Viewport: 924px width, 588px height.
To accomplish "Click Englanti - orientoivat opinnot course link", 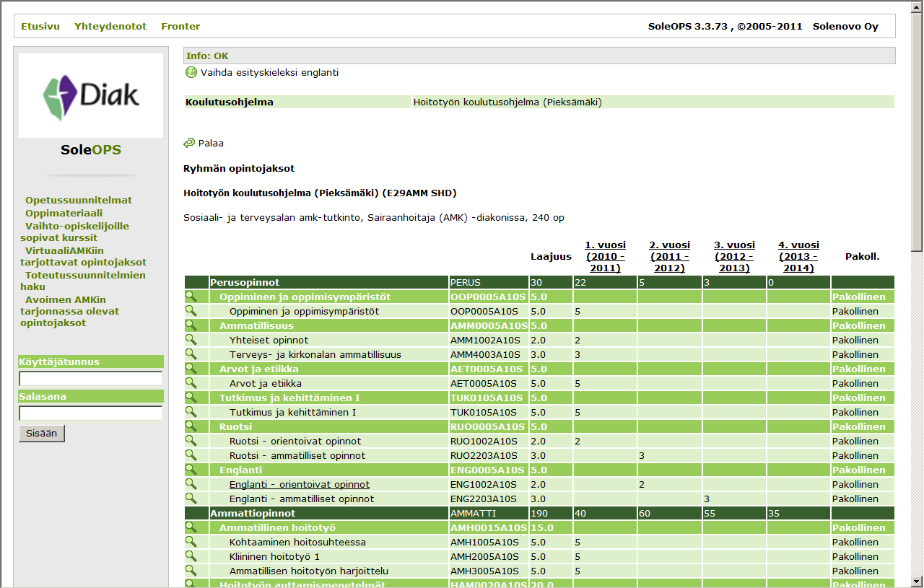I will pos(300,484).
